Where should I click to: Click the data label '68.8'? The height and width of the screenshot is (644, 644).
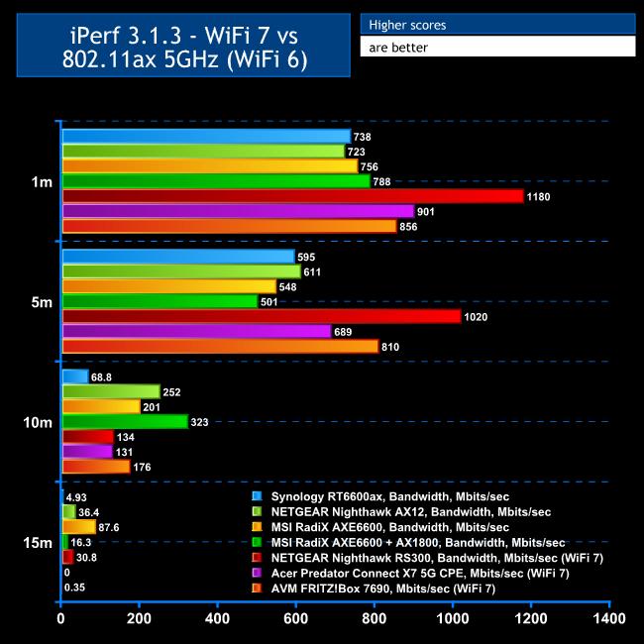pos(101,377)
